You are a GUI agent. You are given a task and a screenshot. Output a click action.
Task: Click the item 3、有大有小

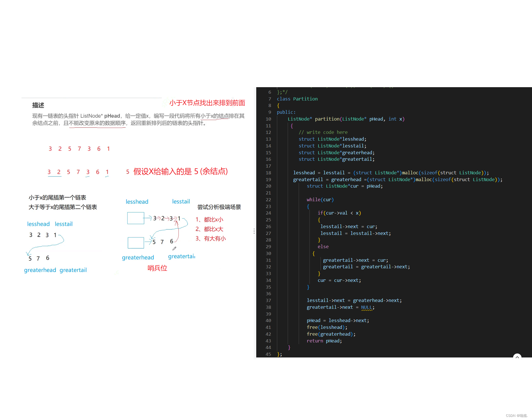pyautogui.click(x=211, y=238)
